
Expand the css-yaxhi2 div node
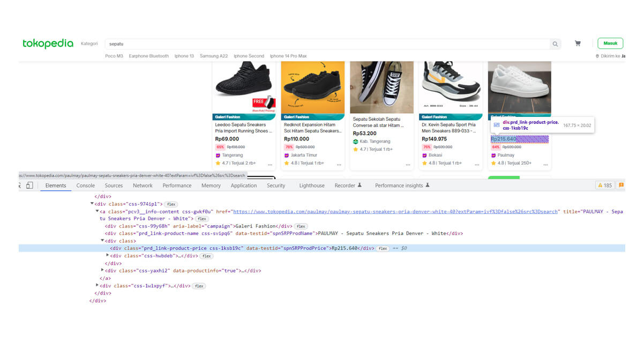(102, 270)
